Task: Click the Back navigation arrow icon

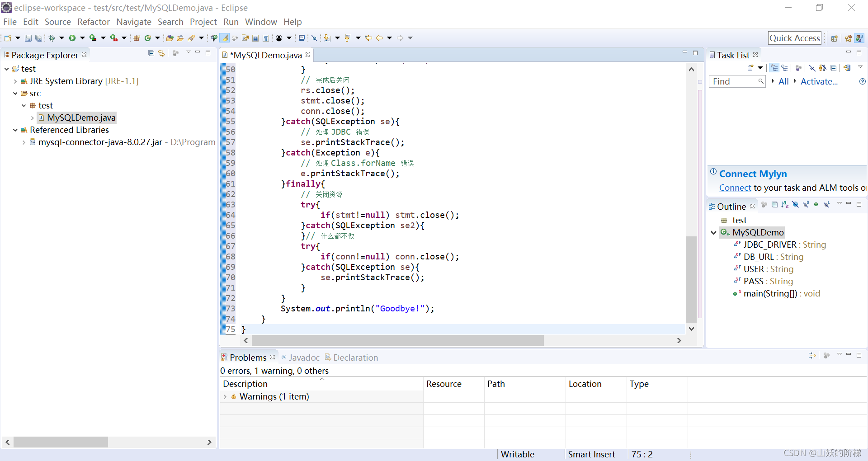Action: coord(379,38)
